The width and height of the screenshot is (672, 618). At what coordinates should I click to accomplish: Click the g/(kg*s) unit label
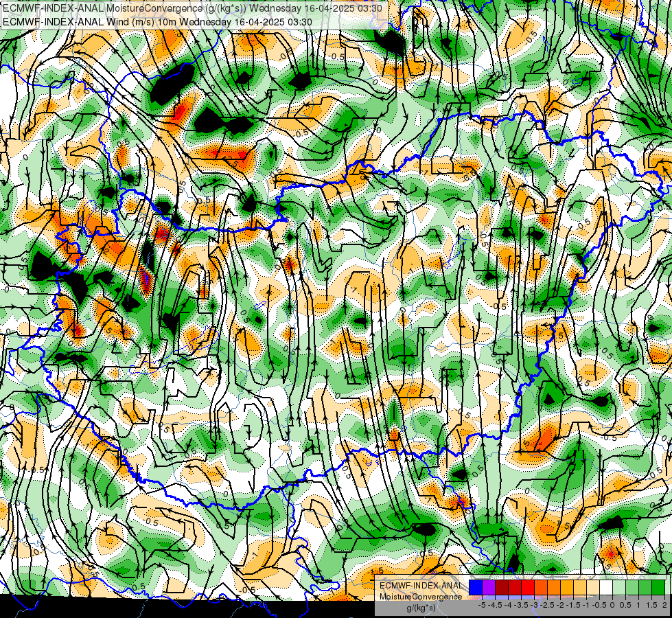point(421,608)
